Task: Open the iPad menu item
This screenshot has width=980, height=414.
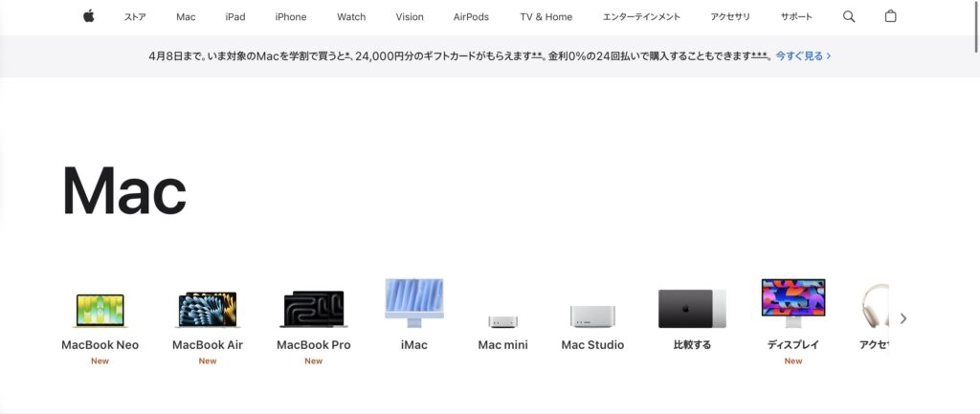Action: point(235,17)
